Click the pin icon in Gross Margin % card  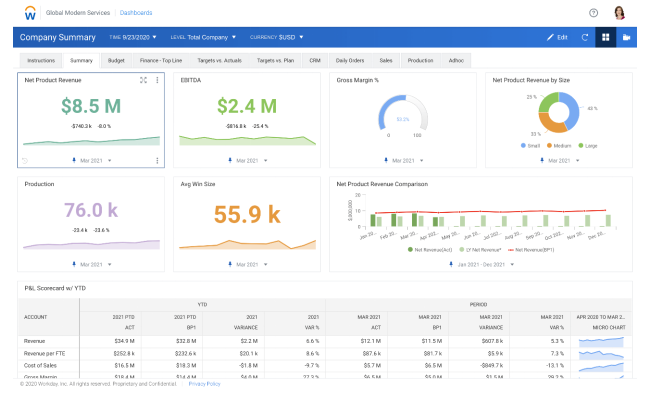pos(386,160)
